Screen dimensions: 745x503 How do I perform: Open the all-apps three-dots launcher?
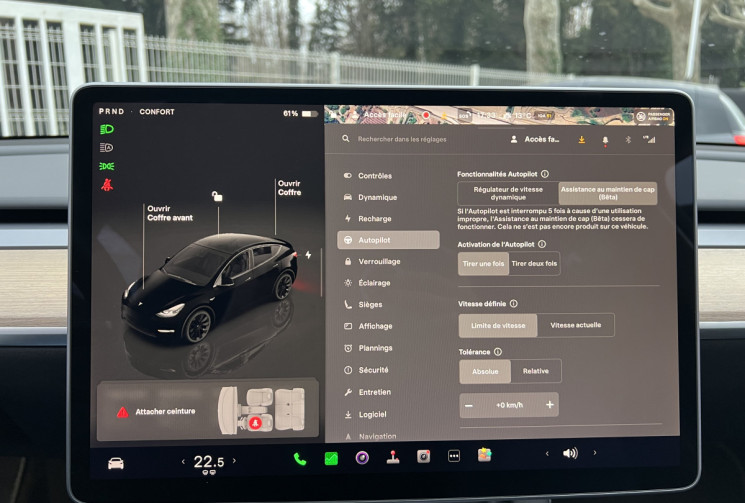pos(454,456)
